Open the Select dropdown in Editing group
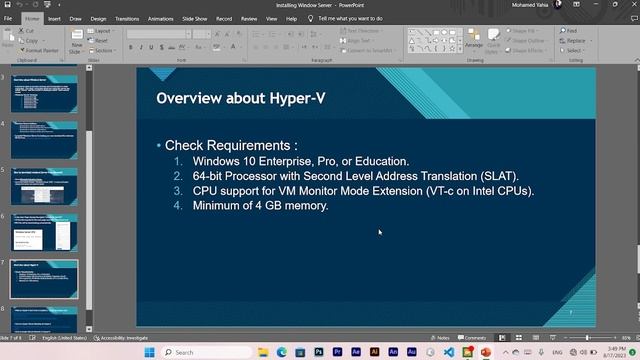Screen dimensions: 640x360 [x=572, y=51]
